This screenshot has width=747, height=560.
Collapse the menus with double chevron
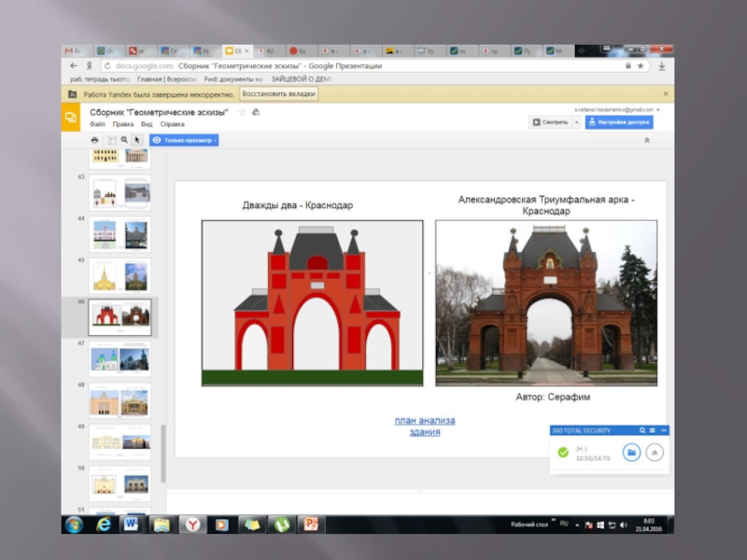click(647, 140)
